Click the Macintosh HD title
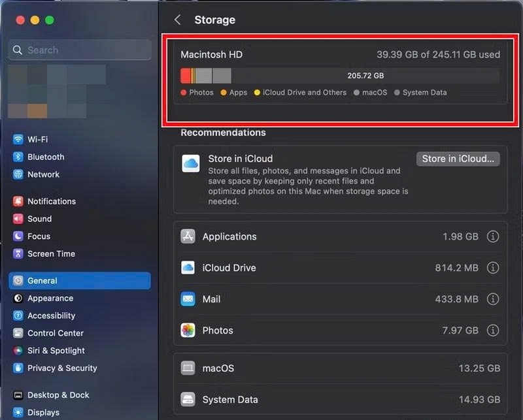Image resolution: width=523 pixels, height=420 pixels. (211, 55)
